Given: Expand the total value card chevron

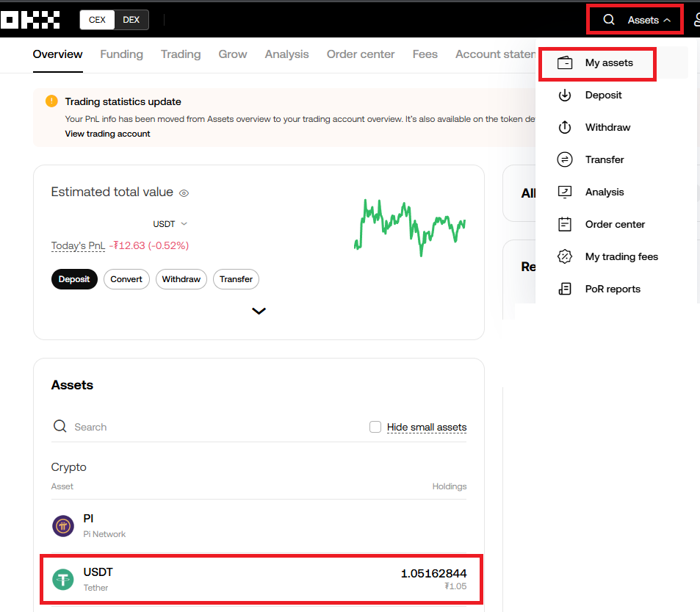Looking at the screenshot, I should [259, 311].
